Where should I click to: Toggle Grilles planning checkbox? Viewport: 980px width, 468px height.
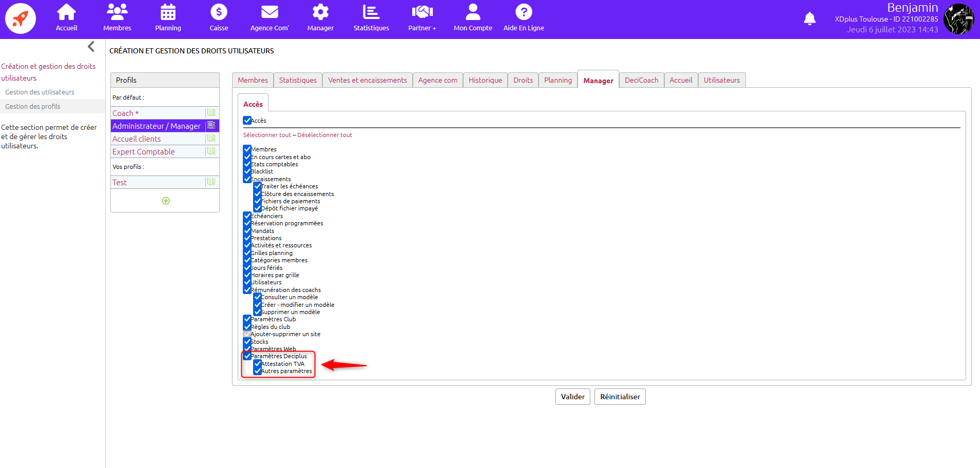tap(247, 253)
